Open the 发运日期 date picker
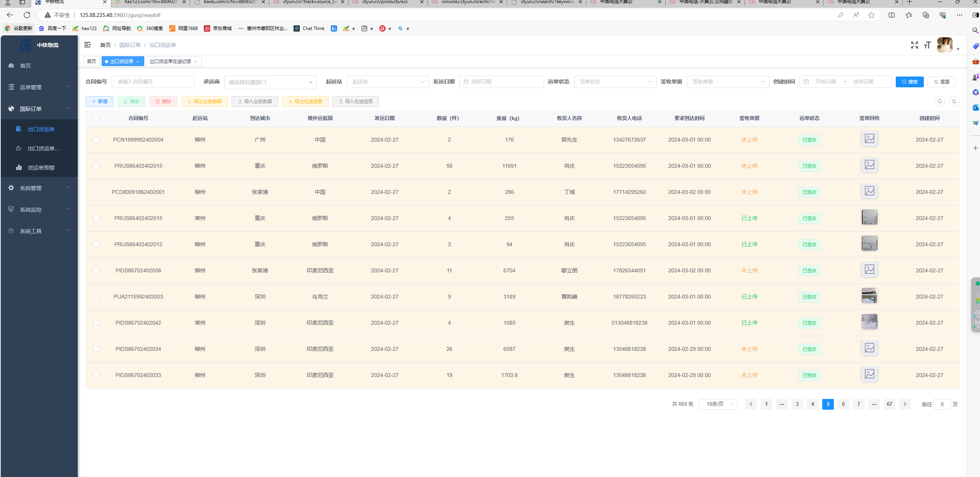The image size is (980, 477). point(501,82)
